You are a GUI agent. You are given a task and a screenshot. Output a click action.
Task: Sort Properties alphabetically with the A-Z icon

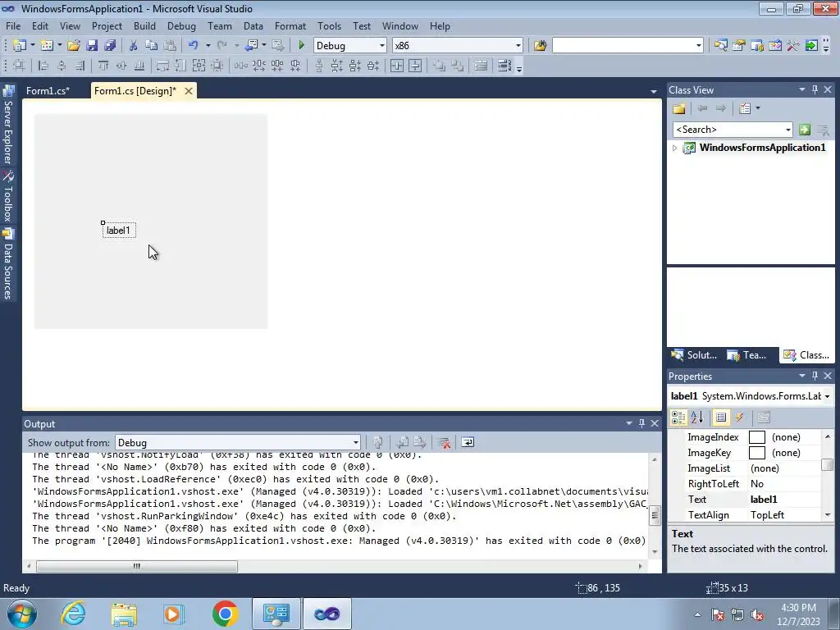(697, 418)
